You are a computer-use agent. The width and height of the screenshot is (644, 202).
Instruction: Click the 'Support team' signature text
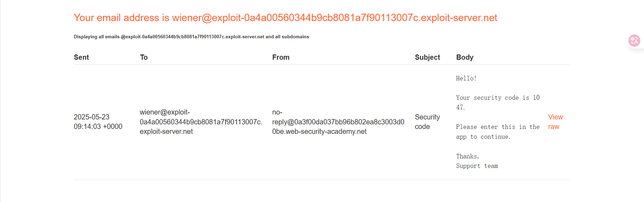(477, 166)
